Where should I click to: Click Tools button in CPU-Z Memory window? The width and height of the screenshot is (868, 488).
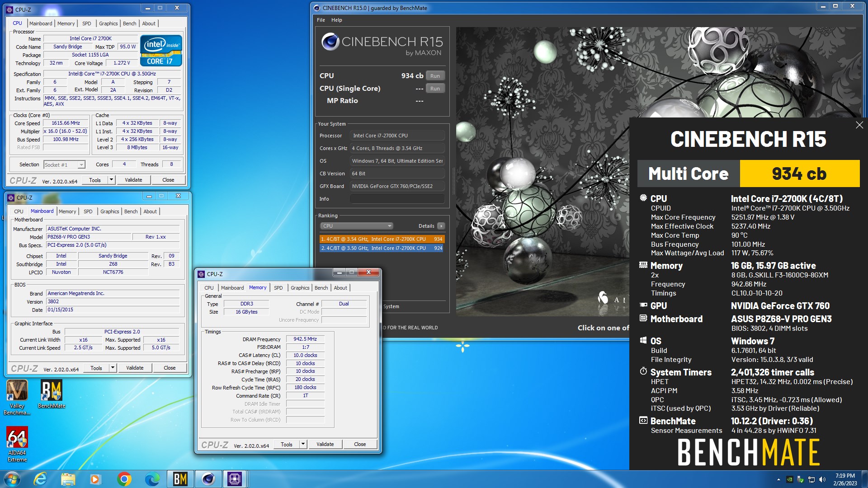pos(287,444)
